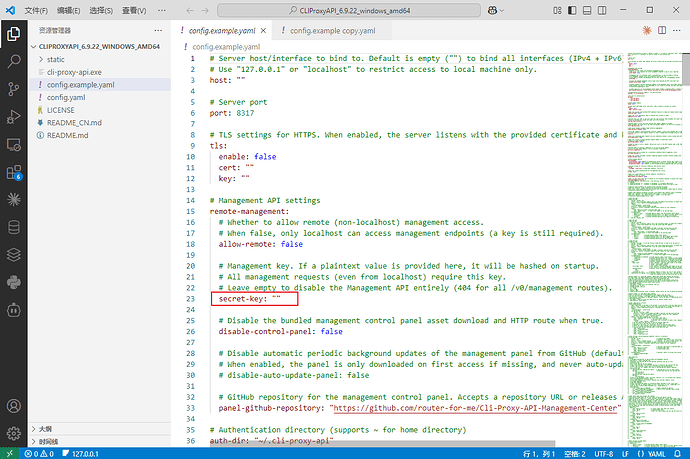Open notifications bell in status bar
Viewport: 690px width, 459px height.
(x=678, y=454)
